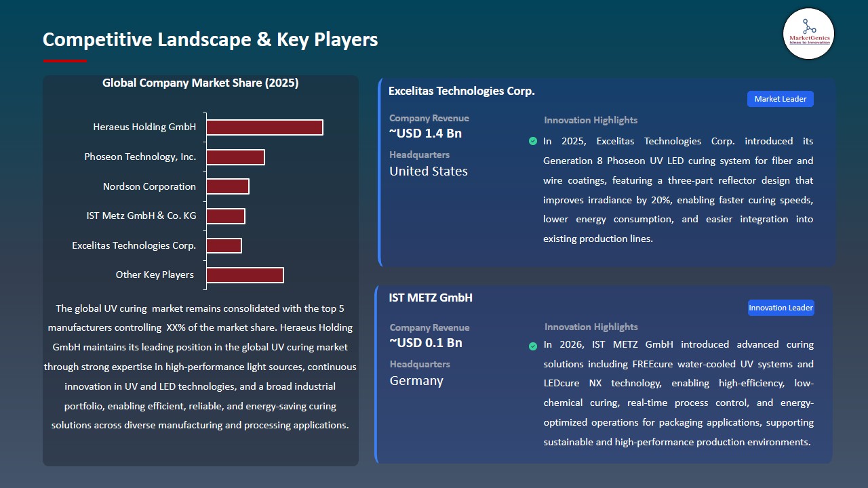Image resolution: width=868 pixels, height=488 pixels.
Task: Click the "IST Metz GmbH & Co. KG" axis label
Action: [x=142, y=216]
